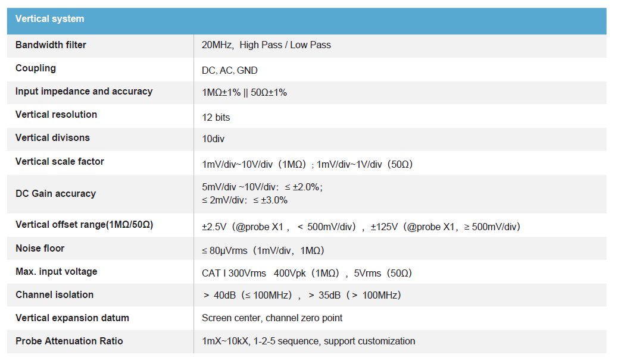Click the 1MΩ±1% || 50Ω±1% value

(x=244, y=93)
